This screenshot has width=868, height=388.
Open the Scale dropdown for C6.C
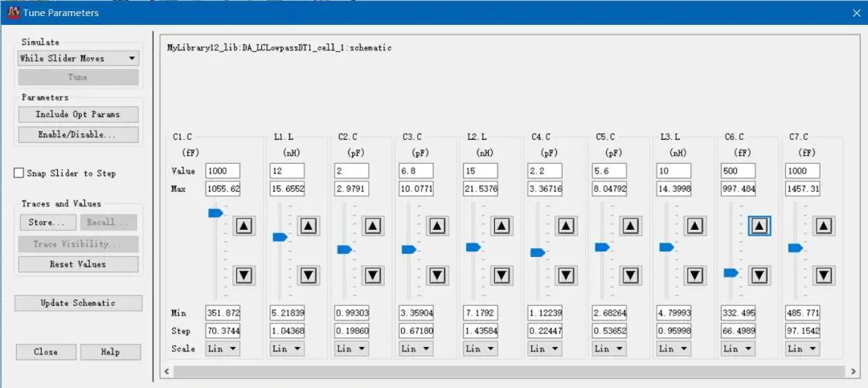(737, 349)
